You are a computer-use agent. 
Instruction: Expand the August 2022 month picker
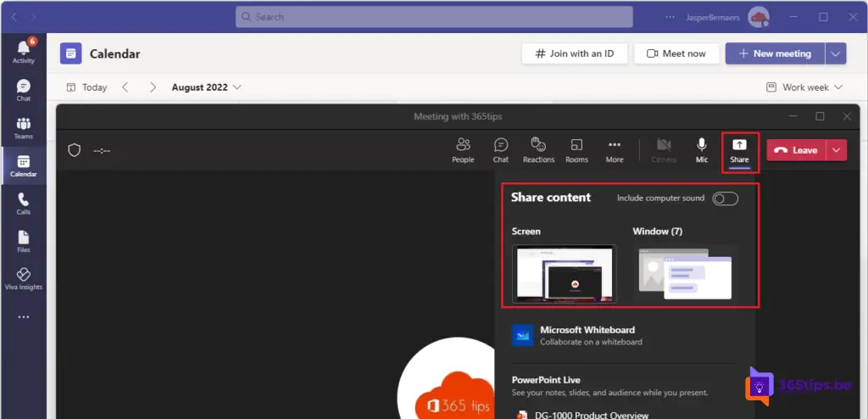[x=206, y=87]
